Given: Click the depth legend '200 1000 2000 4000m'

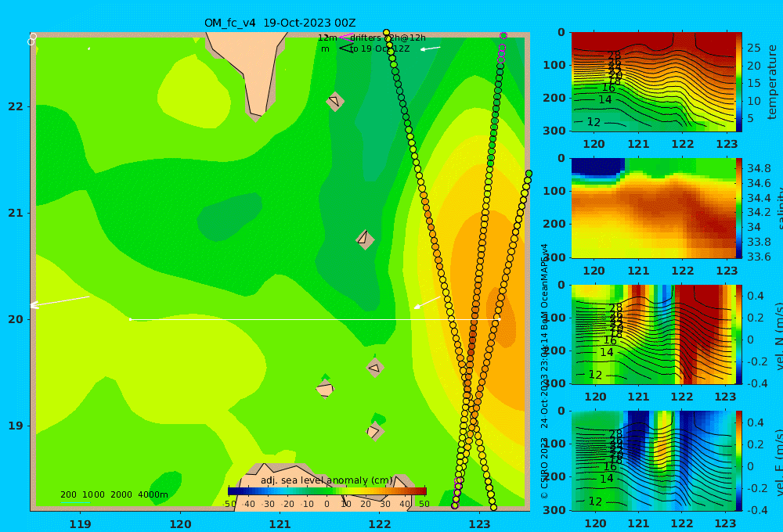Looking at the screenshot, I should (x=114, y=494).
